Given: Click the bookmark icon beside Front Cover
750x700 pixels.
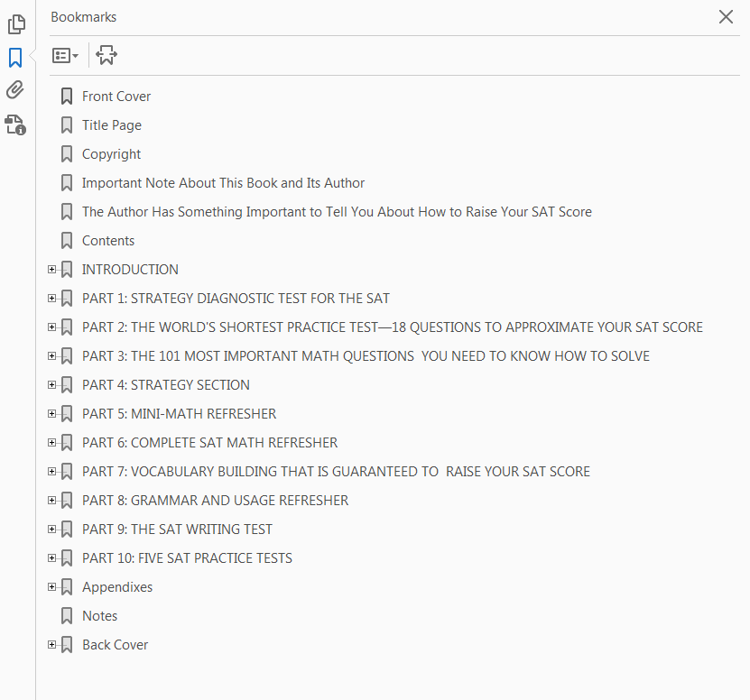Looking at the screenshot, I should [x=67, y=97].
